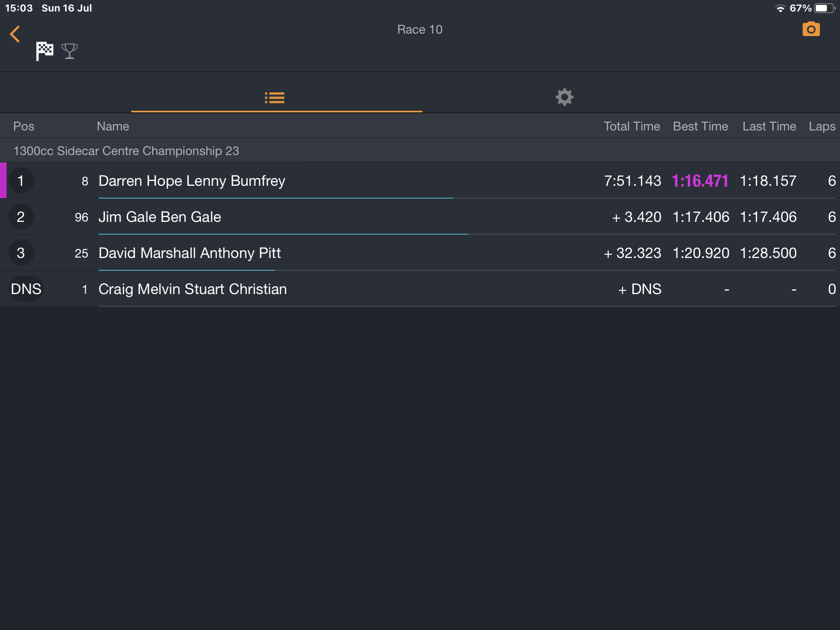Tap the orange back arrow
Viewport: 840px width, 630px height.
(x=15, y=34)
